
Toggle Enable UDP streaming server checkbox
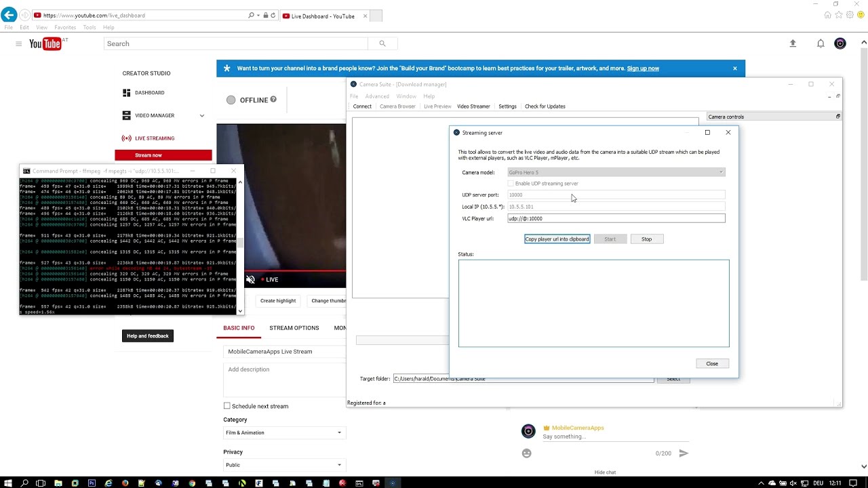pos(511,184)
